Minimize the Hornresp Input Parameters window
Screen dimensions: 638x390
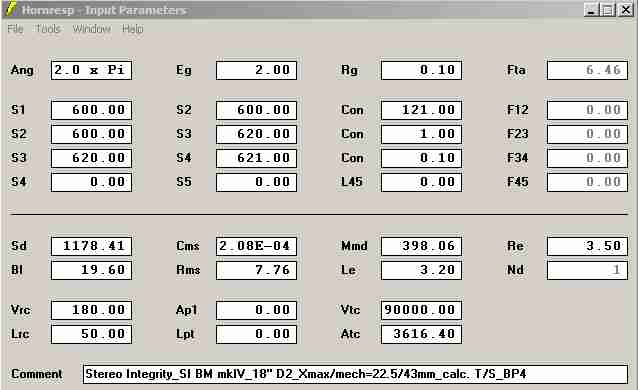click(x=591, y=9)
